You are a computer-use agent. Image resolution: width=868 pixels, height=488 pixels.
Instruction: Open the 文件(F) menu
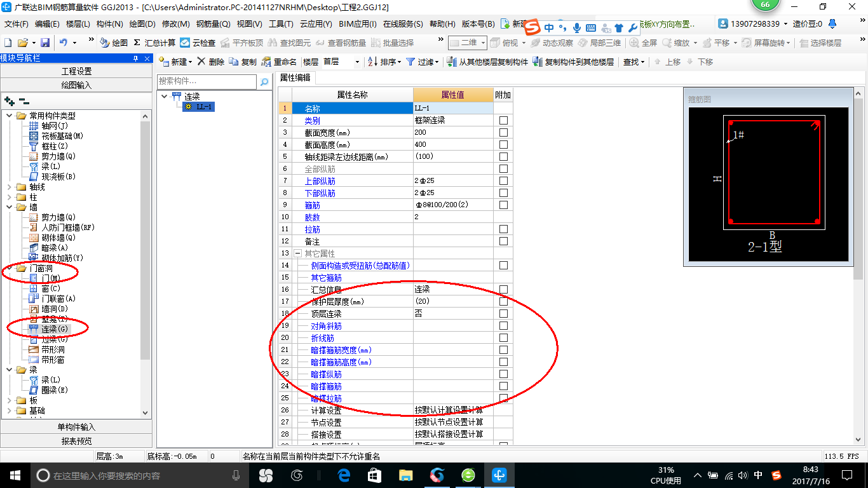(x=17, y=24)
